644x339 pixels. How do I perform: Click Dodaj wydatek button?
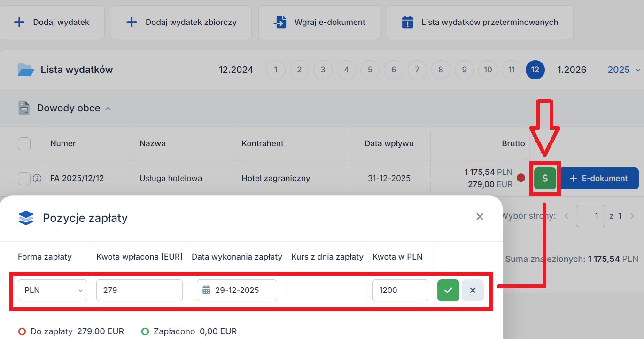click(x=52, y=22)
